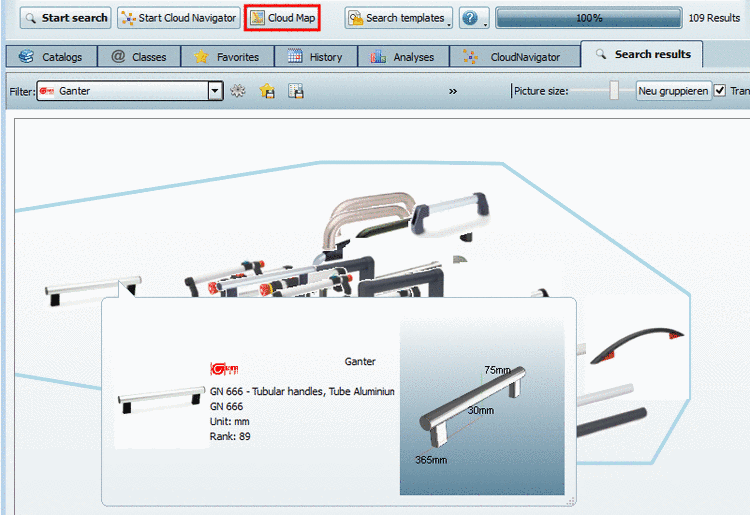Click the bar chart icon on Analyses tab
Image resolution: width=750 pixels, height=515 pixels.
pyautogui.click(x=378, y=56)
